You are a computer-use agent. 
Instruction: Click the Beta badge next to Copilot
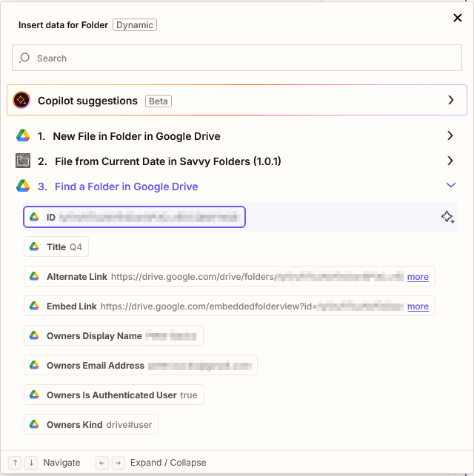[158, 101]
